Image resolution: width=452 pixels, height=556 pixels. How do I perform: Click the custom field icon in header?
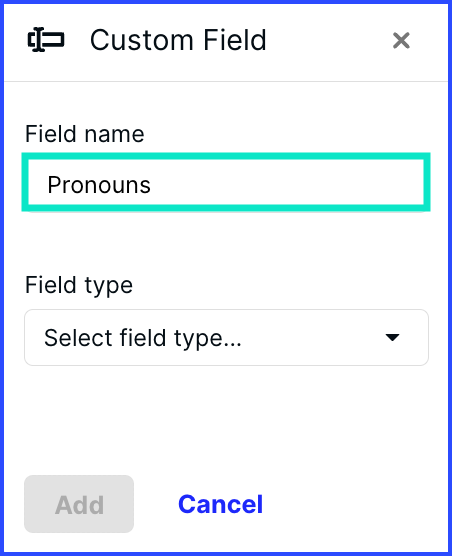[x=46, y=40]
